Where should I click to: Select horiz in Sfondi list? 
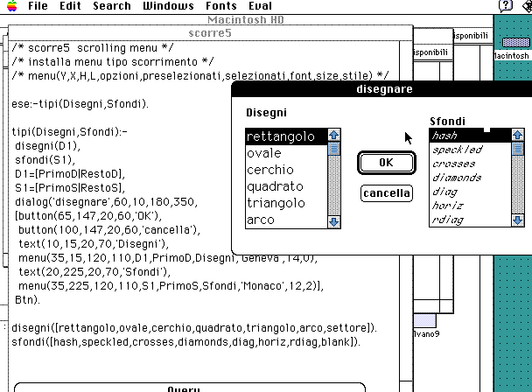click(x=470, y=206)
